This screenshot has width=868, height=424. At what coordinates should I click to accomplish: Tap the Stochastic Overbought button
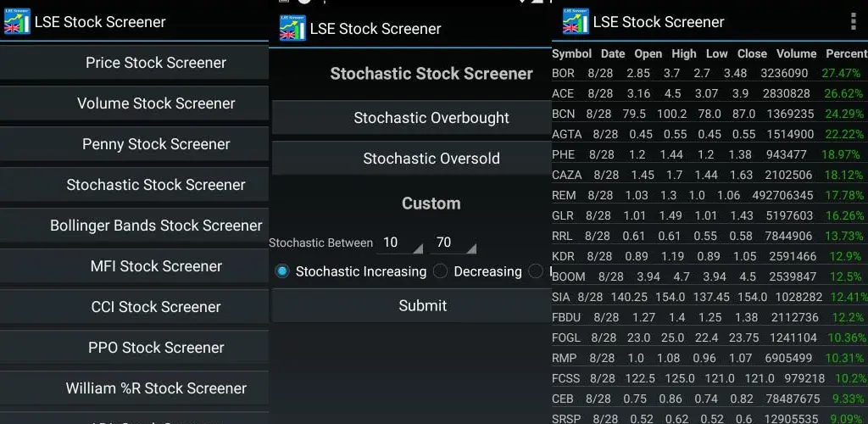pos(412,118)
